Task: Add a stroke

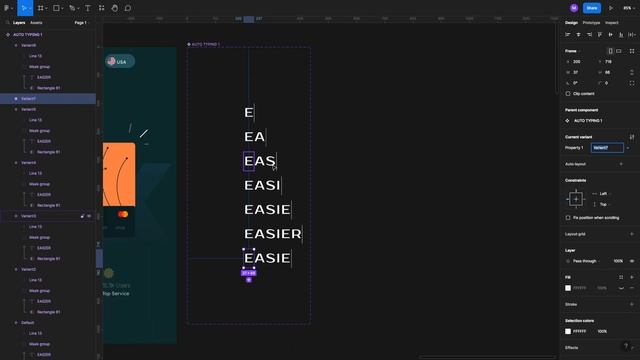Action: [632, 304]
